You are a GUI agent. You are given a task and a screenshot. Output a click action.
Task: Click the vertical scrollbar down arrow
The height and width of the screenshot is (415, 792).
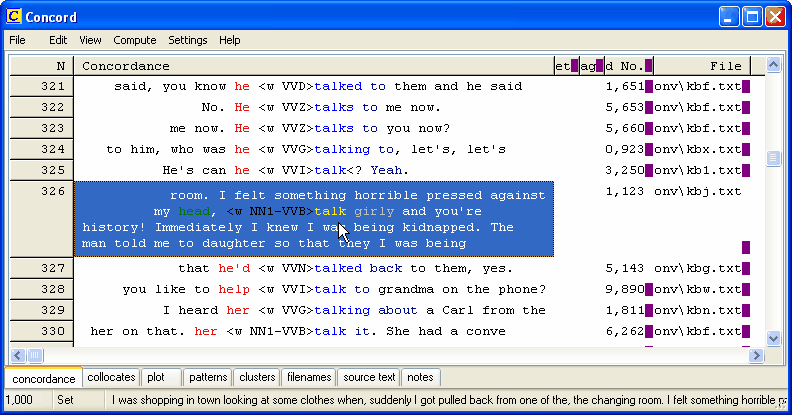(772, 338)
